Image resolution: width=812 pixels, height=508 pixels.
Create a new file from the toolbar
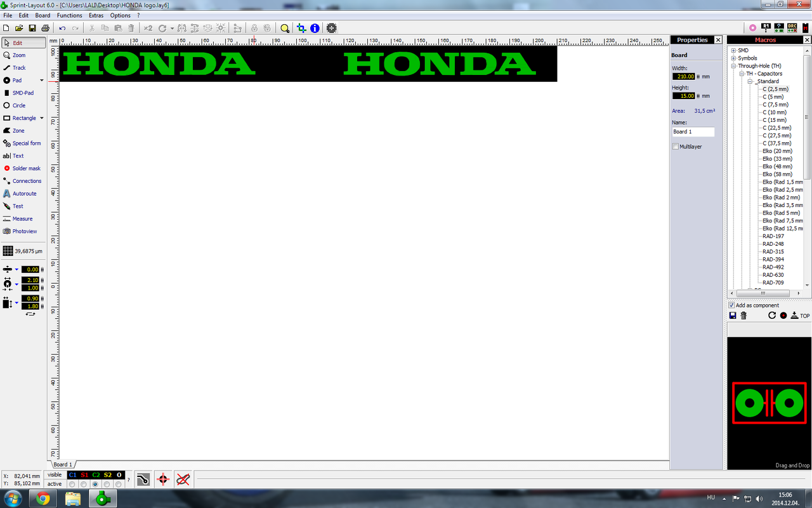tap(6, 28)
